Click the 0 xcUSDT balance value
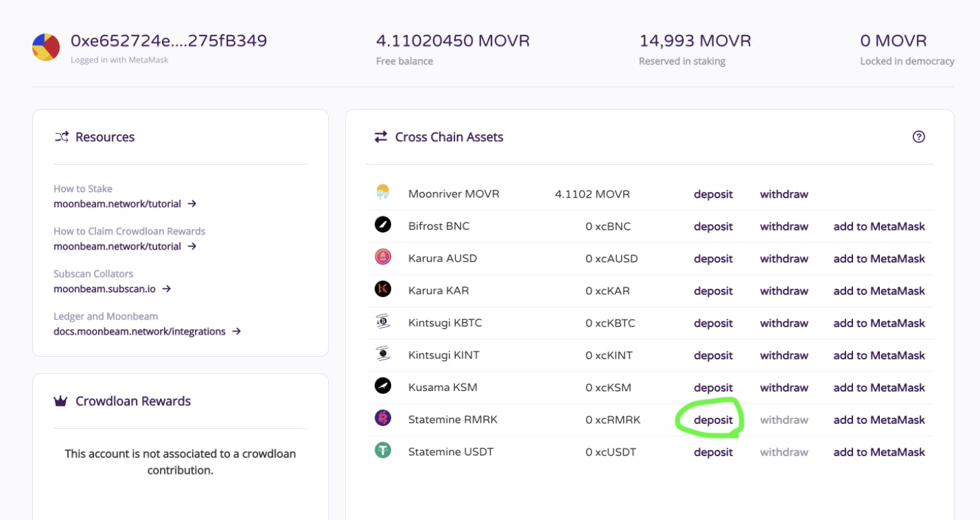The width and height of the screenshot is (980, 520). 612,452
